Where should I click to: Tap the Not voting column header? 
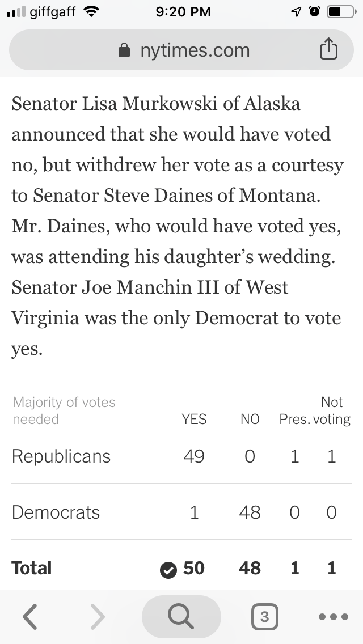(332, 411)
